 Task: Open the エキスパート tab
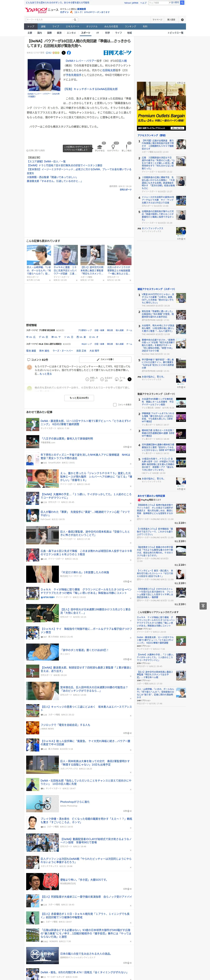click(x=72, y=27)
